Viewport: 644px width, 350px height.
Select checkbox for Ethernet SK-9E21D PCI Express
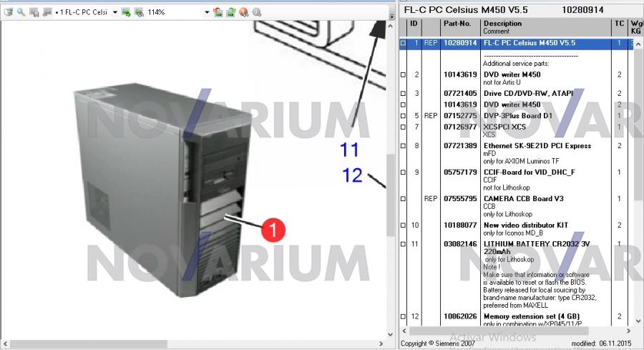pos(403,146)
